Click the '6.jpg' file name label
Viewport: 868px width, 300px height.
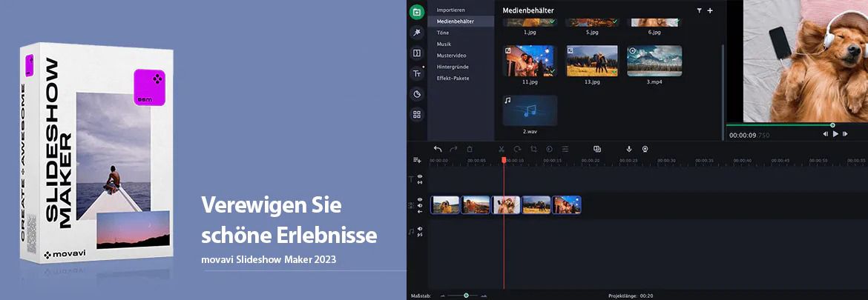(x=654, y=33)
